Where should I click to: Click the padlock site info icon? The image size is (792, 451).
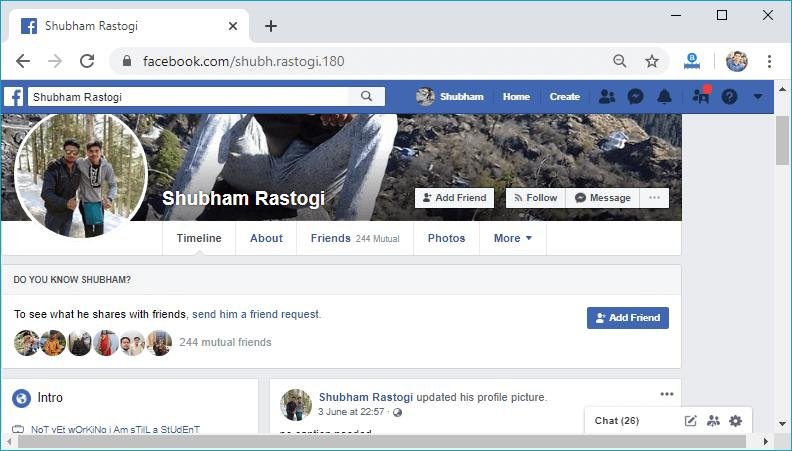(127, 61)
